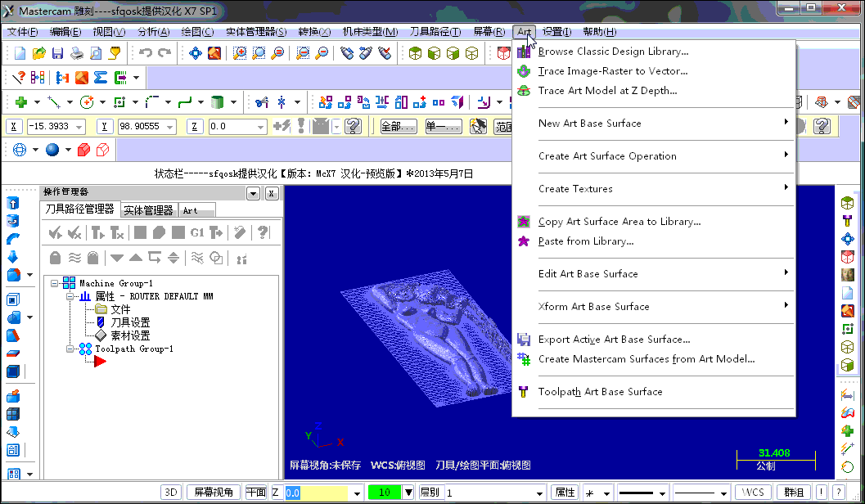
Task: Click the green color 10 swatch
Action: 385,493
